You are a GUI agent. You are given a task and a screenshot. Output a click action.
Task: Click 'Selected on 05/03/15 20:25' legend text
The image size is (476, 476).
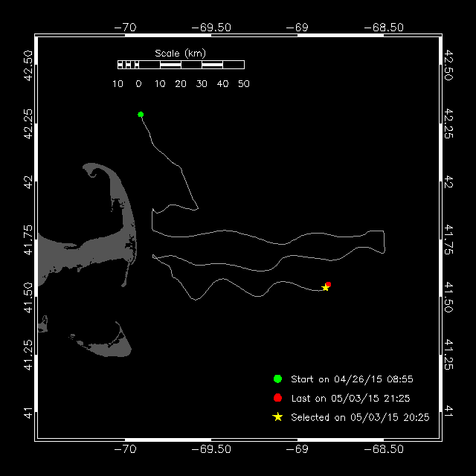click(x=360, y=417)
